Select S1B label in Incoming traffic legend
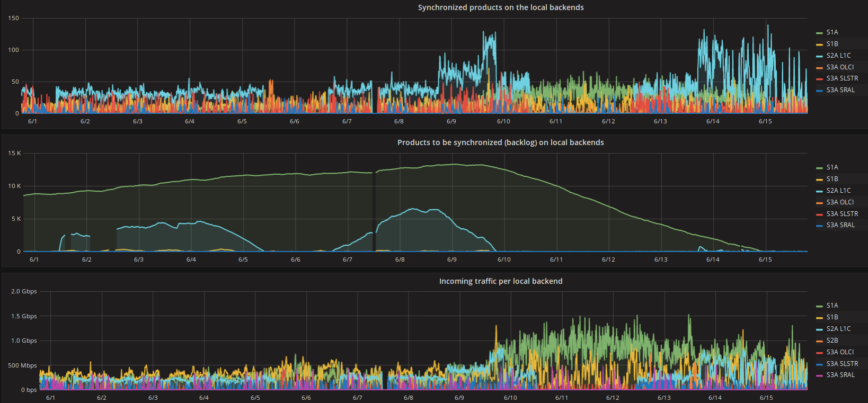This screenshot has height=403, width=868. [832, 317]
